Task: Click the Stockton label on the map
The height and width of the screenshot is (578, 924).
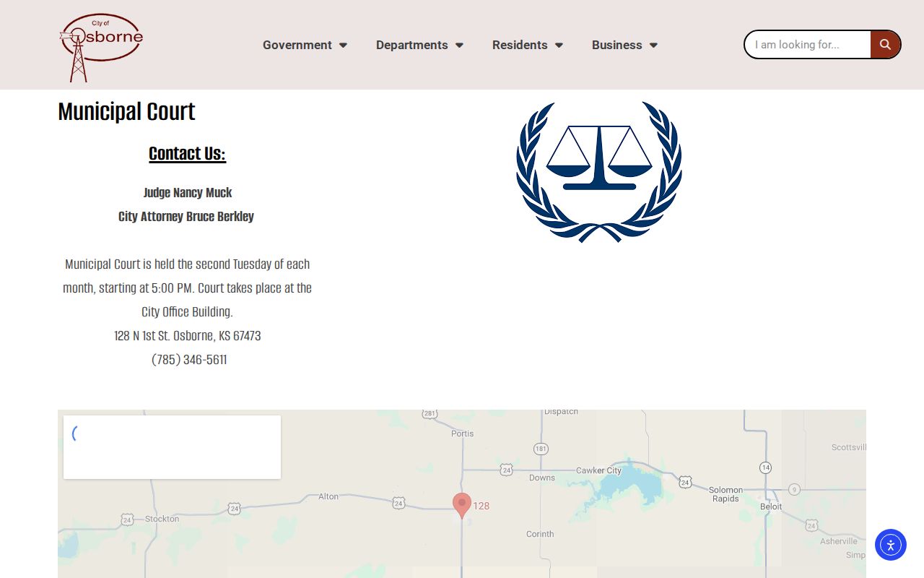Action: coord(162,519)
